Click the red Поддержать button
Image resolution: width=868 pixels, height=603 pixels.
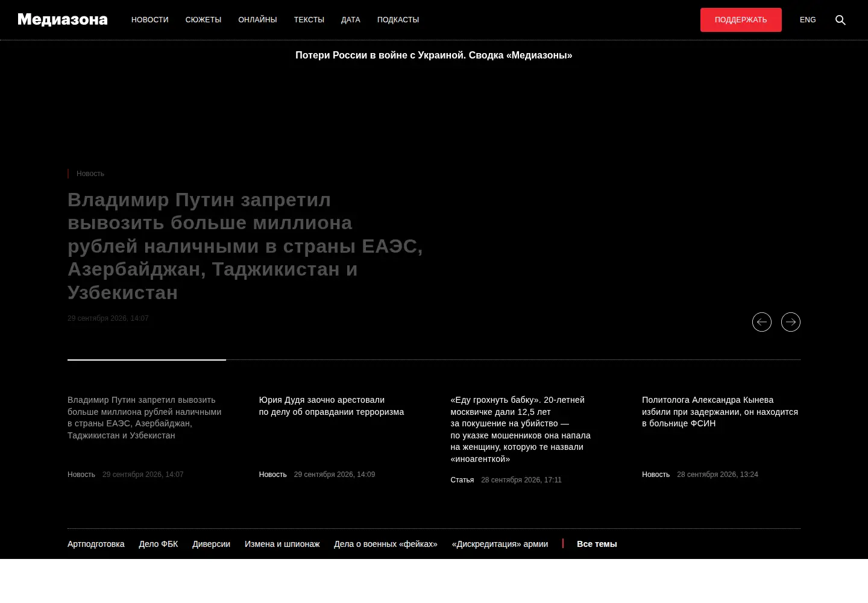pos(741,20)
